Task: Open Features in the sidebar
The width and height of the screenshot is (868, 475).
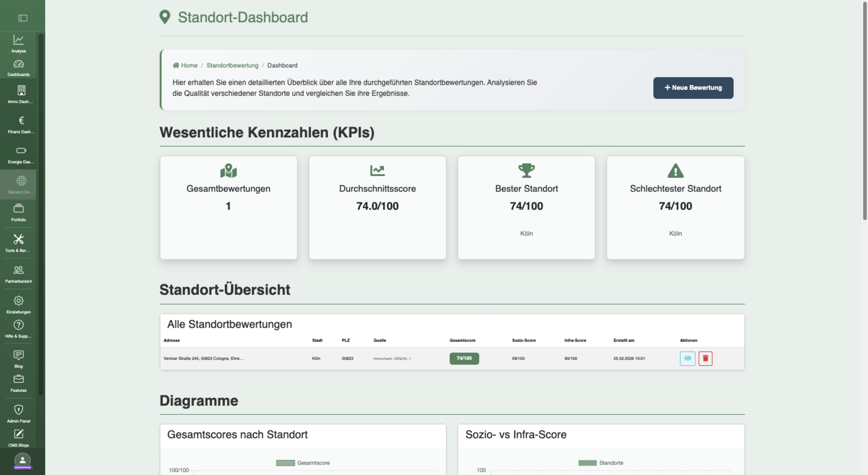Action: point(18,383)
